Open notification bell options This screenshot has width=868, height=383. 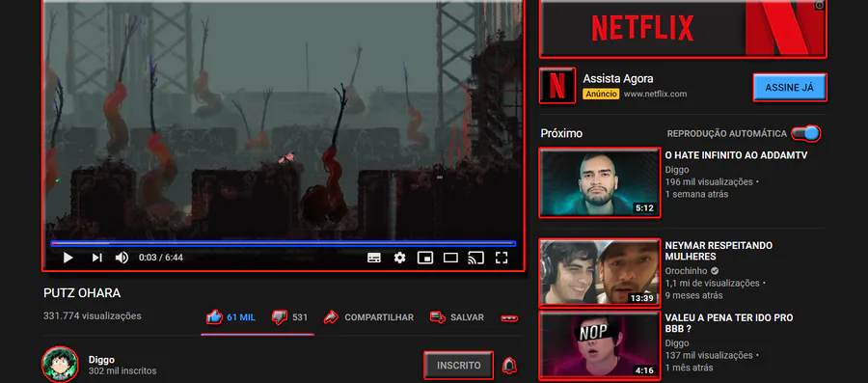(x=509, y=366)
